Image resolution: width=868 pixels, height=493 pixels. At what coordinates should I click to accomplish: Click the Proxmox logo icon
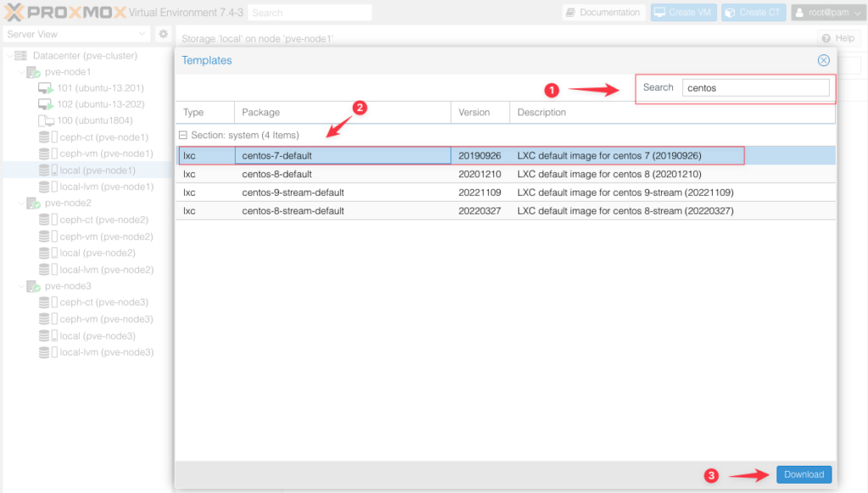point(14,12)
